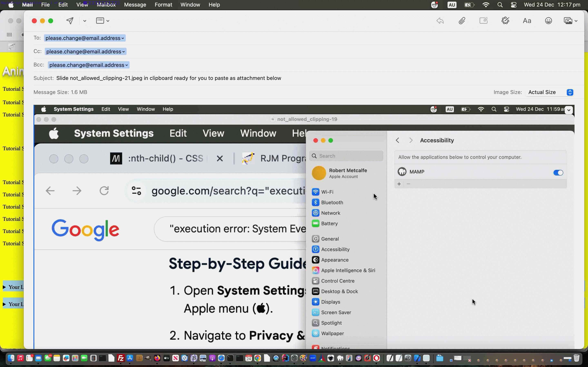Open the Mailbox menu

pos(106,5)
